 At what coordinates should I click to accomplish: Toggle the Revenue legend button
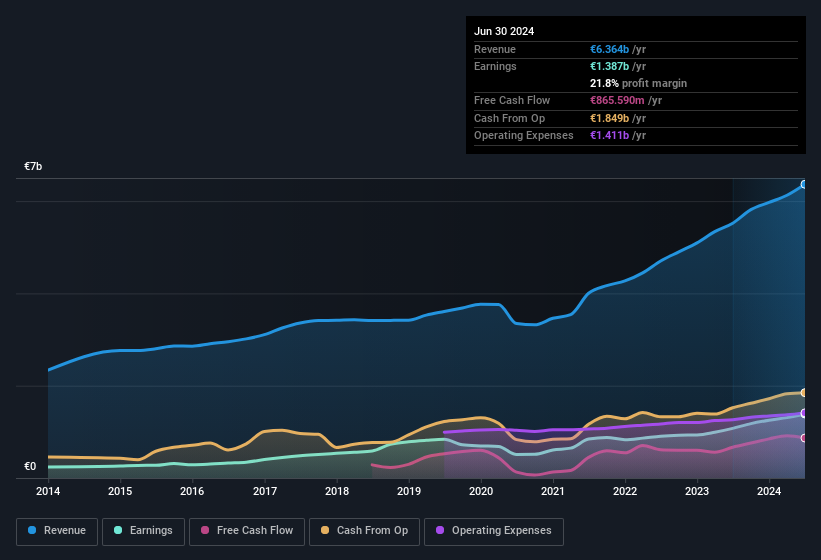point(57,532)
